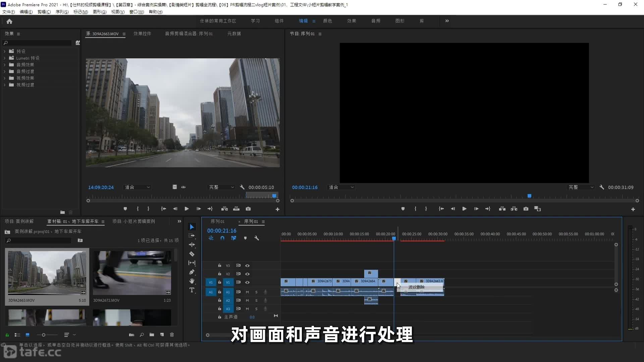This screenshot has width=644, height=362.
Task: Select the Type tool
Action: coord(192,290)
